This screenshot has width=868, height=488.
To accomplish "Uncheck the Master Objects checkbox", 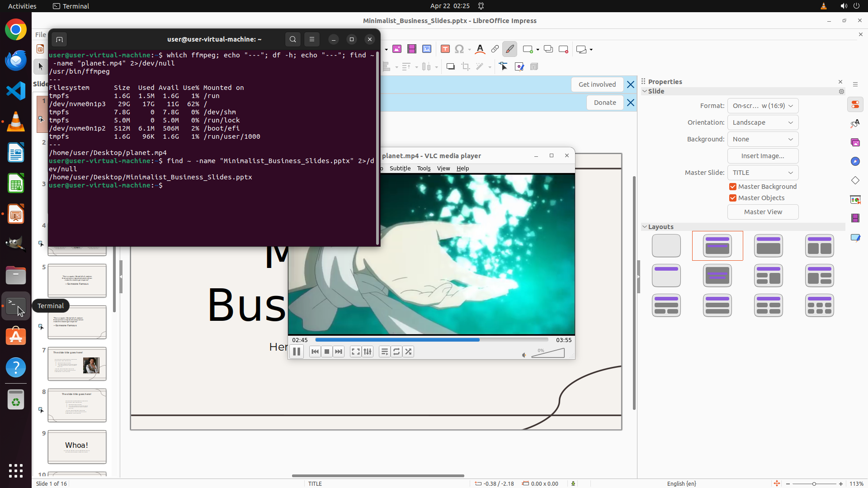I will [733, 198].
